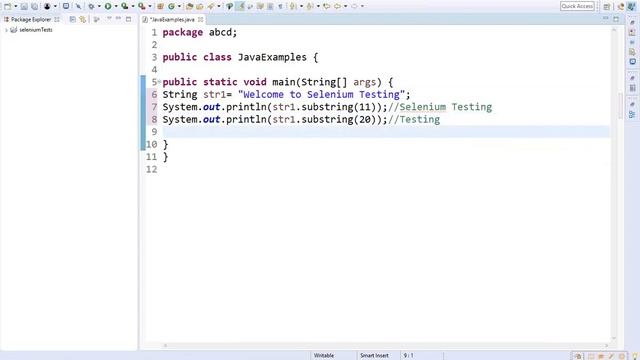Image resolution: width=640 pixels, height=360 pixels.
Task: Click the New Java Class icon
Action: [x=171, y=6]
